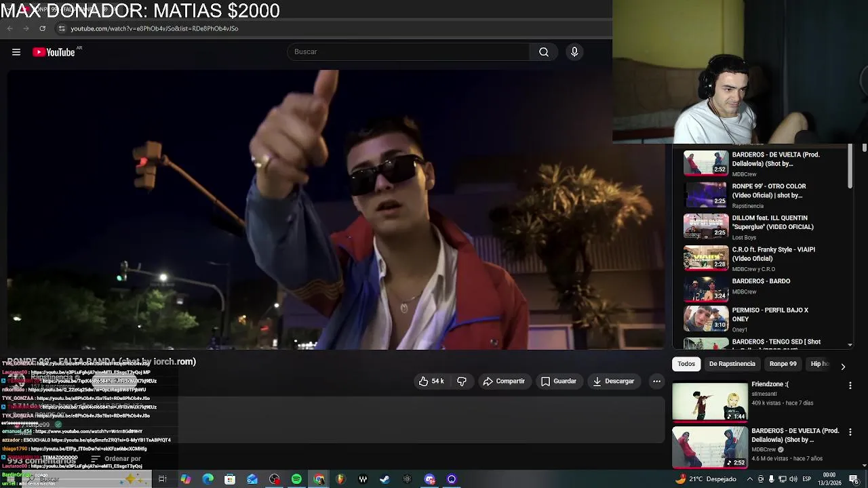Open the YouTube hamburger guide menu
Viewport: 868px width, 488px height.
click(16, 52)
